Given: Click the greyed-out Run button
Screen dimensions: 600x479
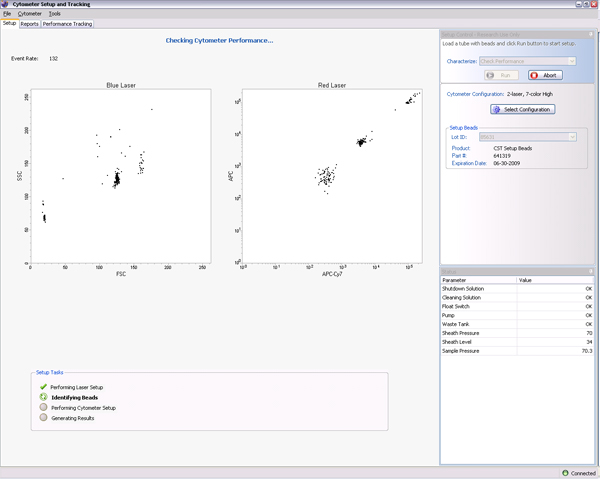Looking at the screenshot, I should [x=501, y=75].
